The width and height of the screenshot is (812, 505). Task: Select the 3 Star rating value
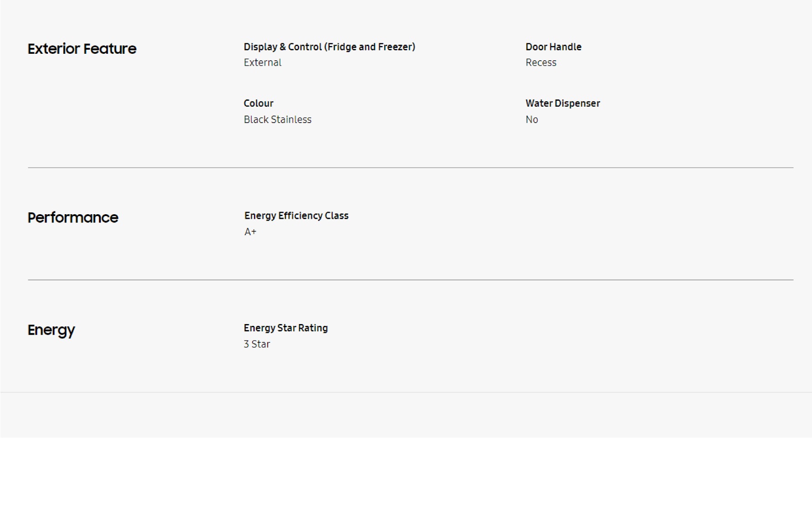(x=257, y=344)
